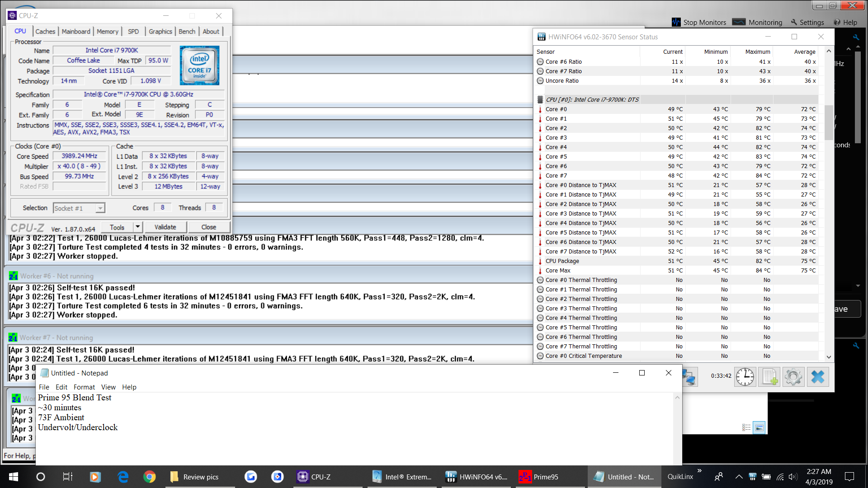
Task: Open the Notepad Format menu
Action: pyautogui.click(x=84, y=387)
